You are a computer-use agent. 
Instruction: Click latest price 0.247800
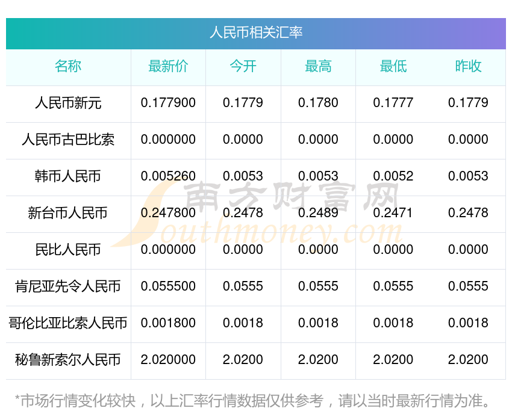[168, 213]
